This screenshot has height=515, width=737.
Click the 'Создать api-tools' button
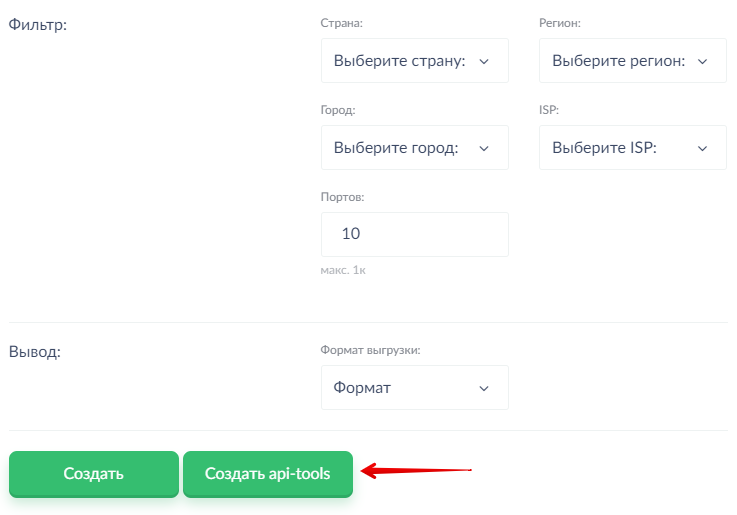coord(268,474)
